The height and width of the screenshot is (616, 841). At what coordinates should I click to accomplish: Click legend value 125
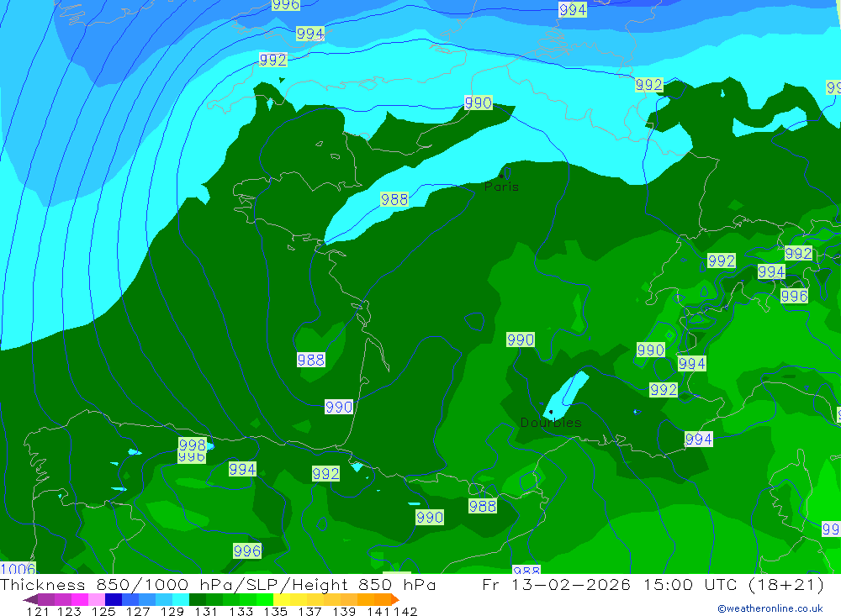click(103, 611)
